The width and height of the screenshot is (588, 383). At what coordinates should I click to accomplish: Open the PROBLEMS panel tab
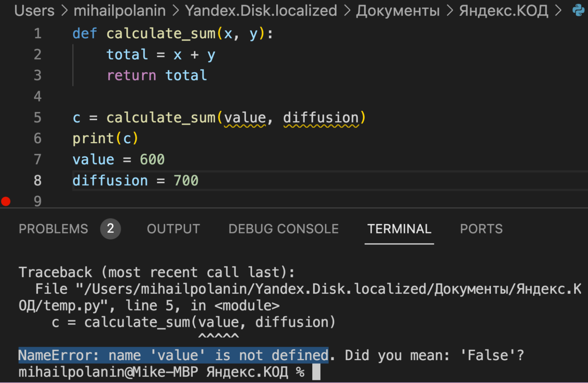click(x=53, y=229)
